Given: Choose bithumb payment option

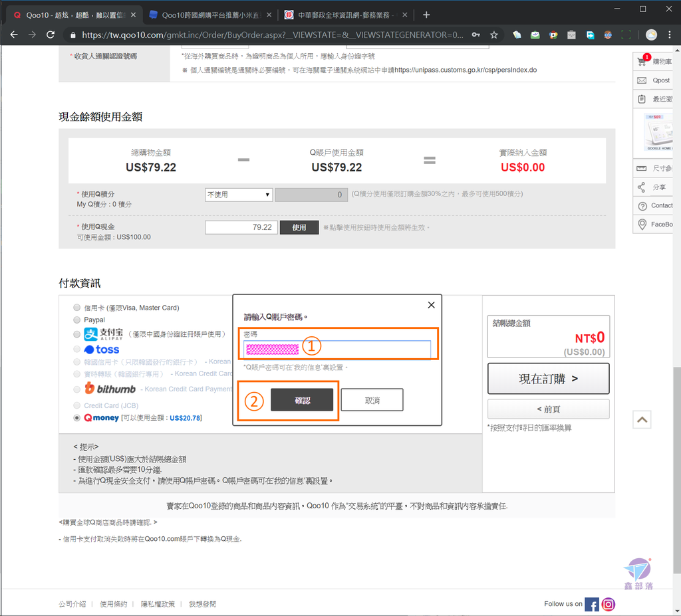Looking at the screenshot, I should click(x=77, y=389).
